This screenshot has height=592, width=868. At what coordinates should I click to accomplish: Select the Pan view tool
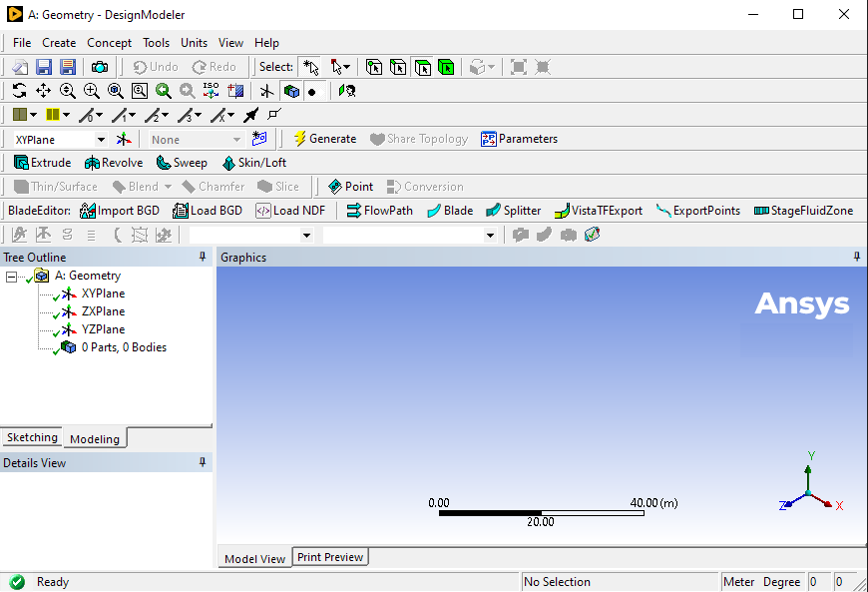[43, 90]
